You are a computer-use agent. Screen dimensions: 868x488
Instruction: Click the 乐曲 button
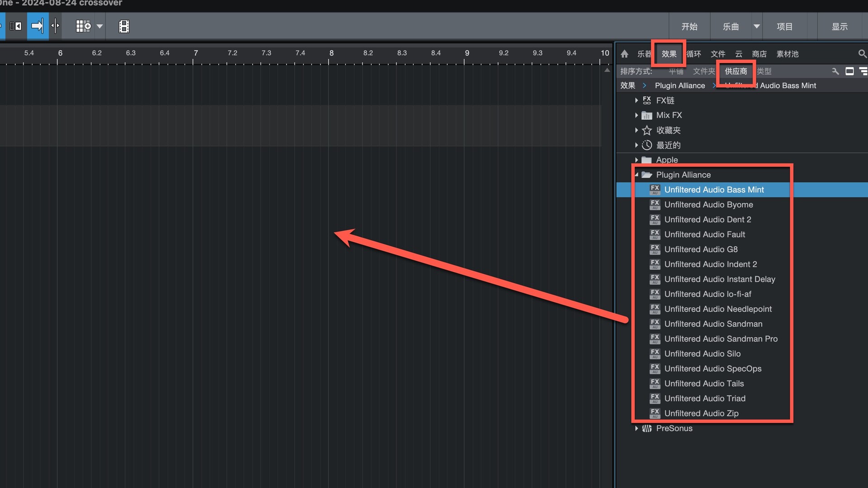point(731,27)
